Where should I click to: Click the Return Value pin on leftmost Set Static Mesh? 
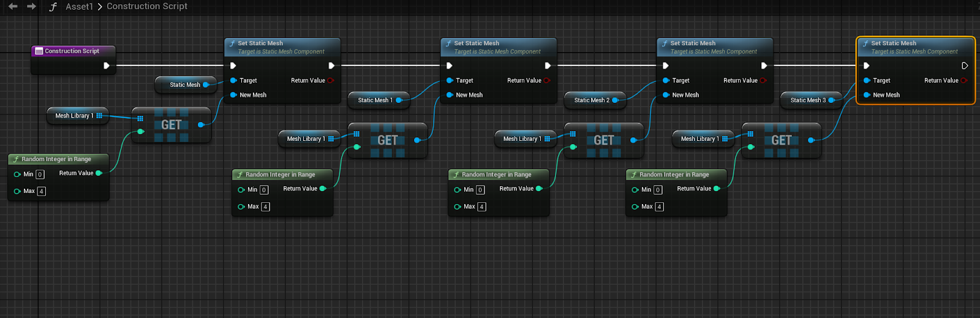[330, 80]
